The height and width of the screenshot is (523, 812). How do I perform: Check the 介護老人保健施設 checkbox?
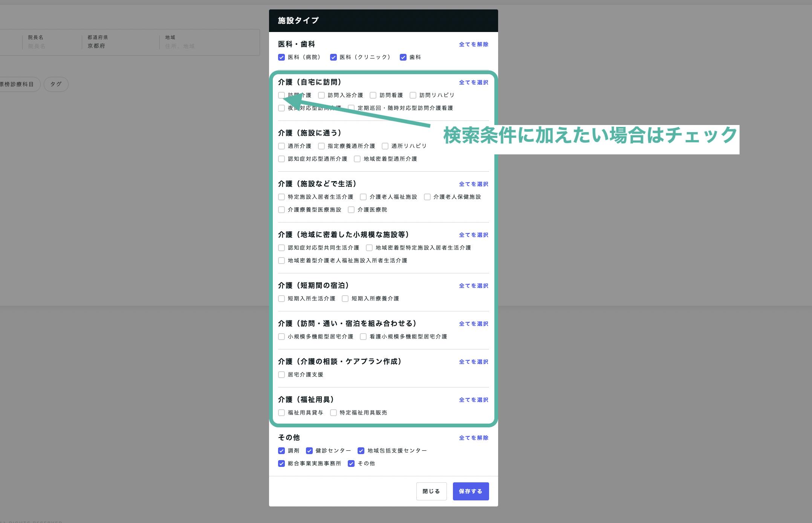click(x=427, y=197)
